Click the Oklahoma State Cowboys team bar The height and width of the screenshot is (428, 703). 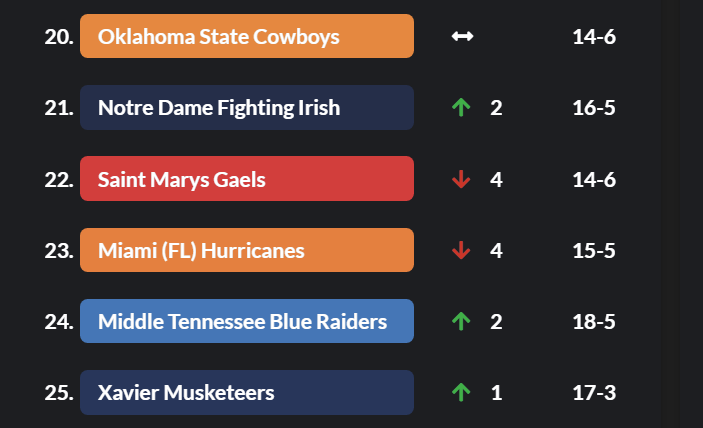coord(246,37)
